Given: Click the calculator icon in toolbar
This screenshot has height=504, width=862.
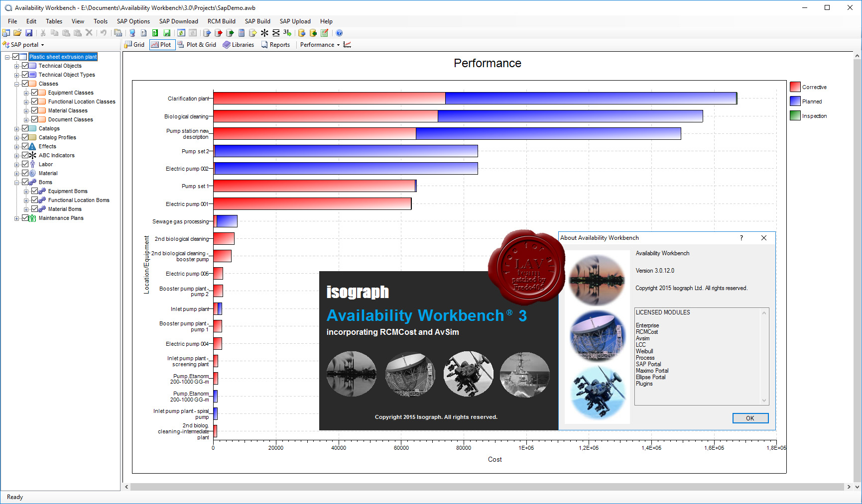Looking at the screenshot, I should [242, 33].
